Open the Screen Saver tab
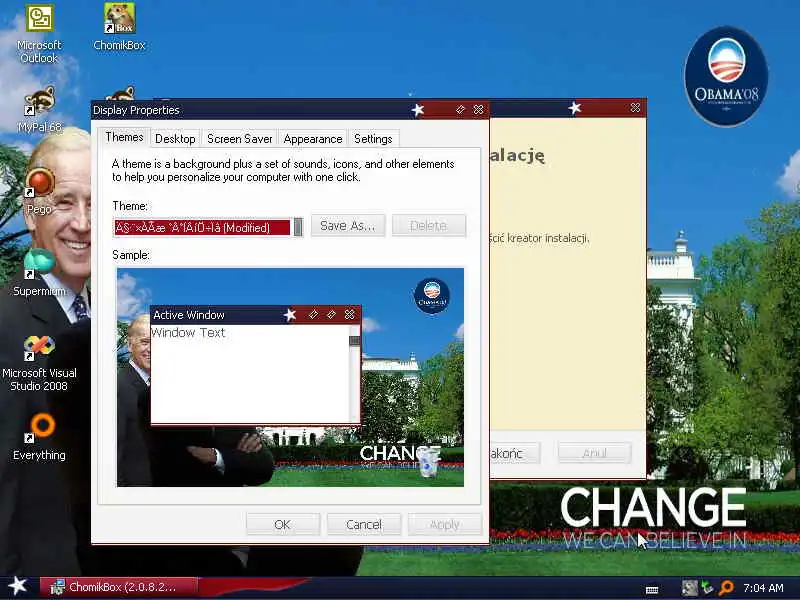800x600 pixels. point(239,139)
